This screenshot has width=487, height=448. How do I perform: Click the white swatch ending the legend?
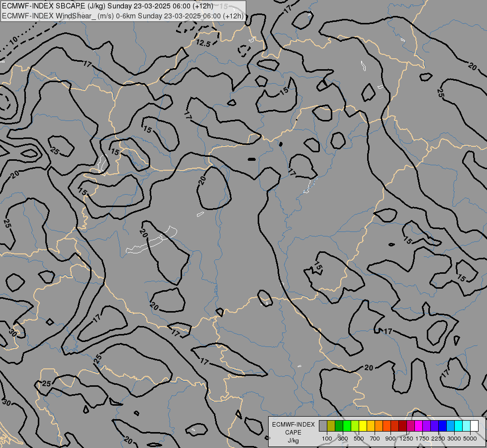474,426
